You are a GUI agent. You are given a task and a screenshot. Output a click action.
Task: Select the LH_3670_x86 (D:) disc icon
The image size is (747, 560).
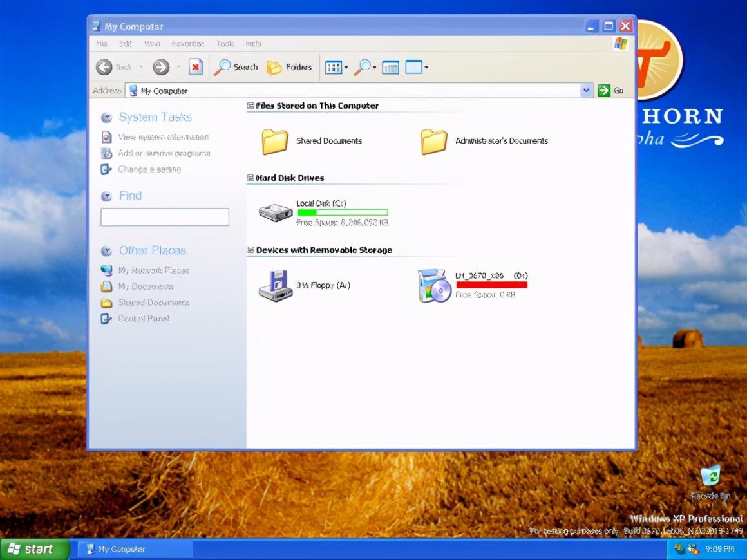[x=434, y=285]
